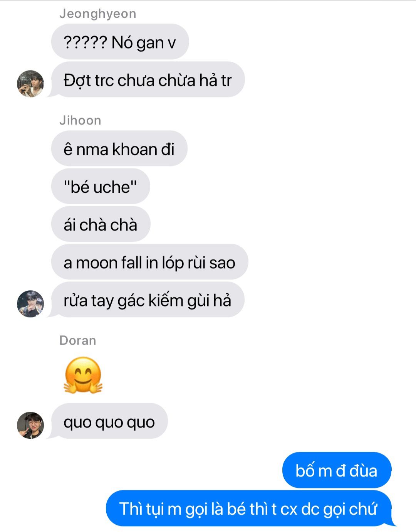
Task: Select the '"bé uche"' message bubble
Action: tap(101, 186)
